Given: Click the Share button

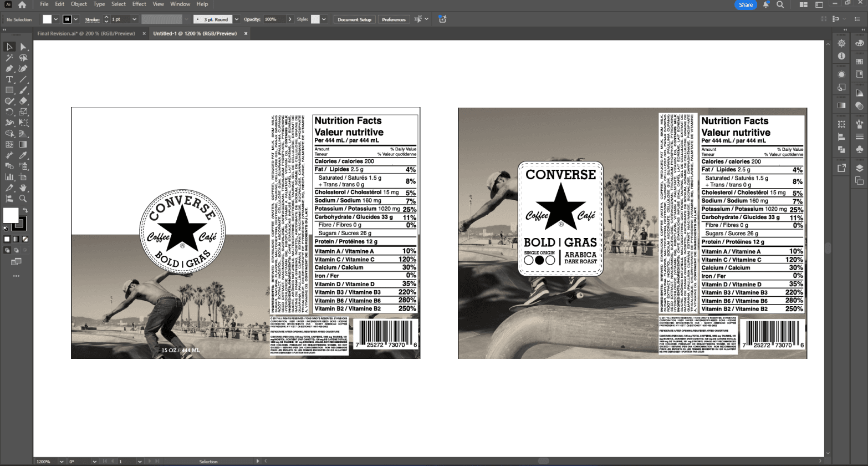Looking at the screenshot, I should 746,4.
